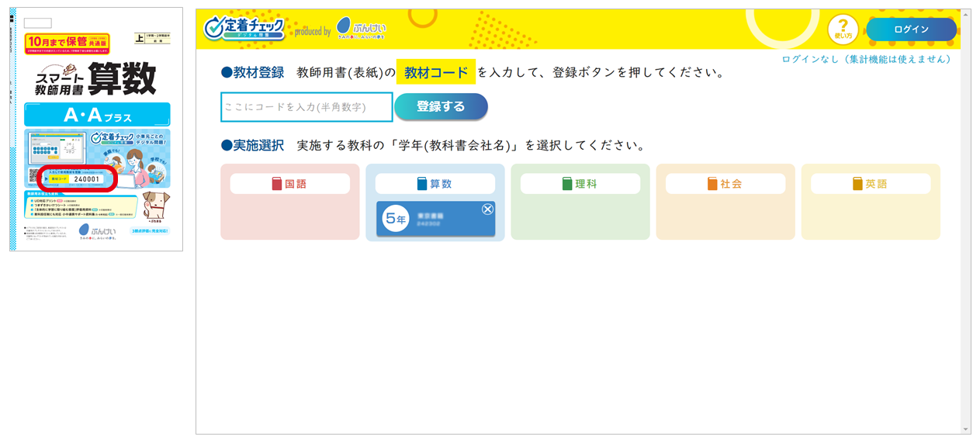The height and width of the screenshot is (440, 980).
Task: Click the ●教材登録 heading
Action: click(252, 73)
